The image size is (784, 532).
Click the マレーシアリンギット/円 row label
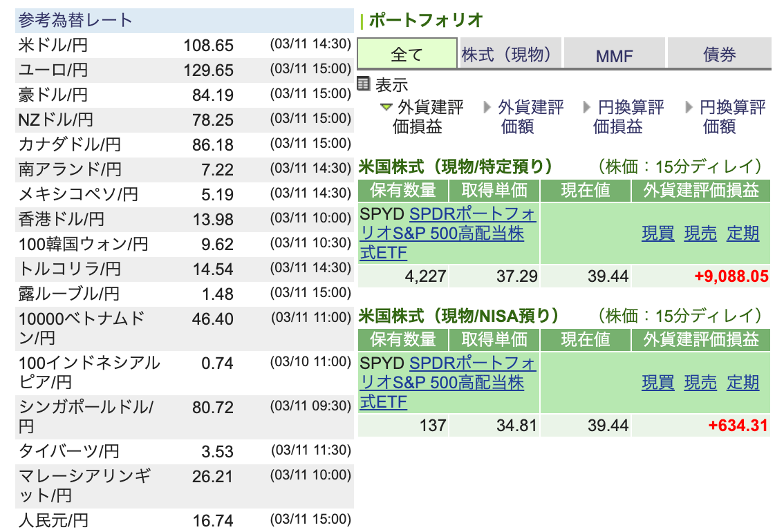pyautogui.click(x=84, y=486)
